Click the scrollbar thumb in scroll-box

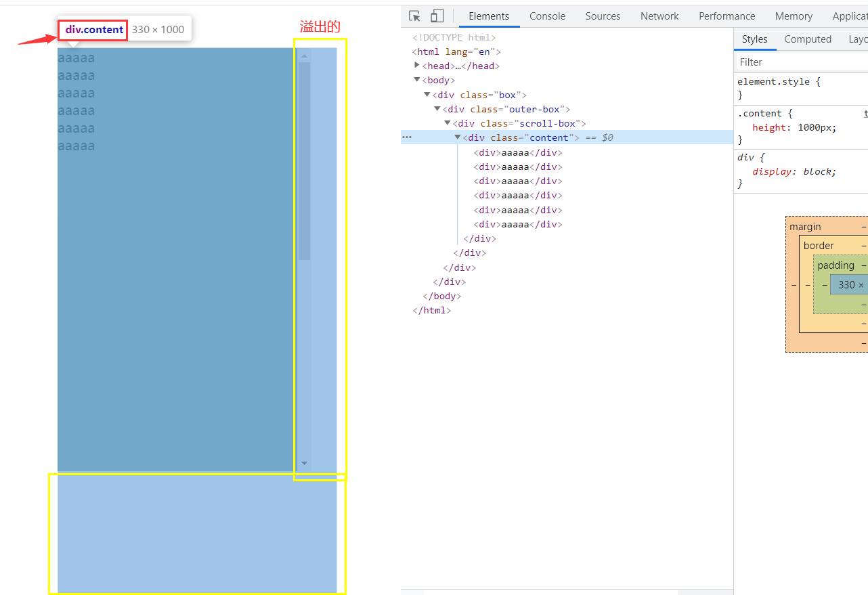[304, 161]
